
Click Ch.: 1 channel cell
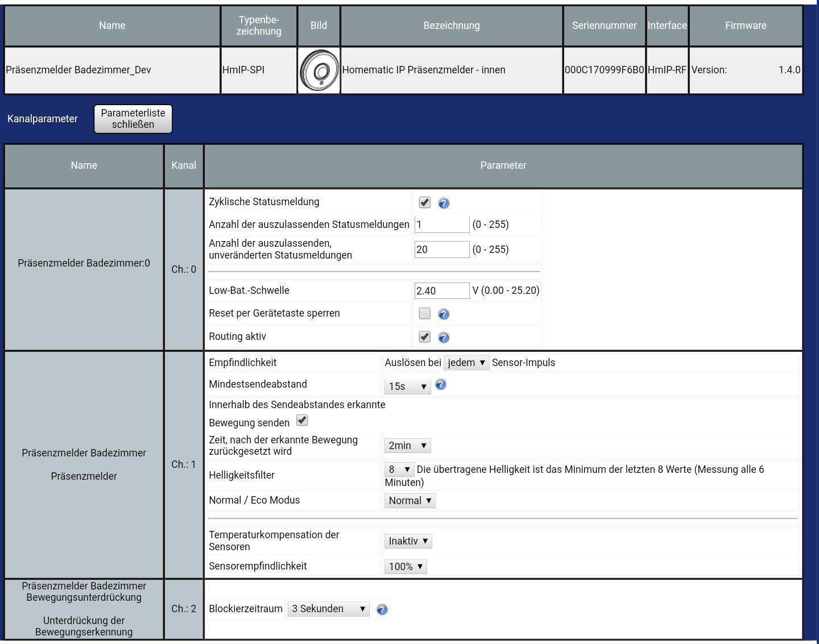[x=184, y=464]
